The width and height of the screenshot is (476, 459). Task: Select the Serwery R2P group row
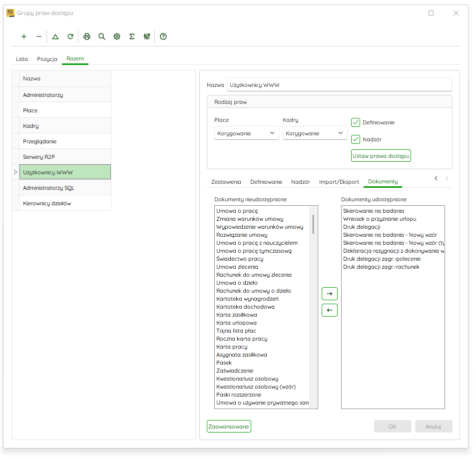65,157
